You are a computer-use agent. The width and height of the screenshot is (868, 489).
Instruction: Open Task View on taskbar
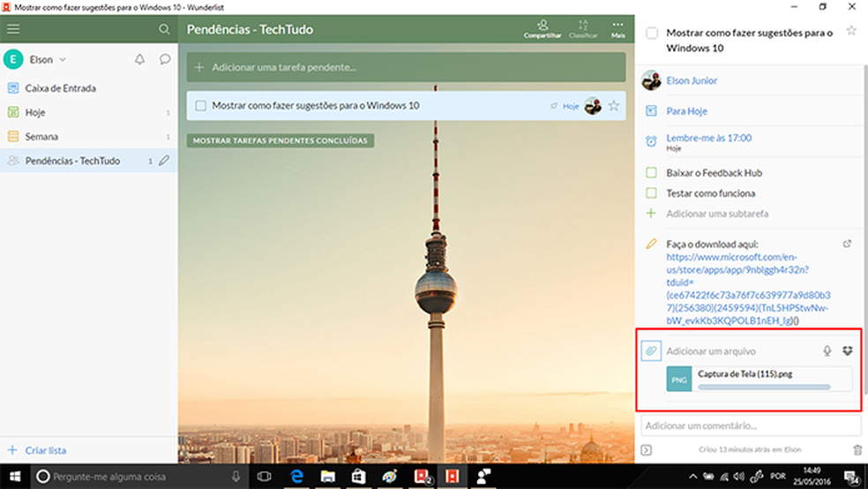pos(264,477)
